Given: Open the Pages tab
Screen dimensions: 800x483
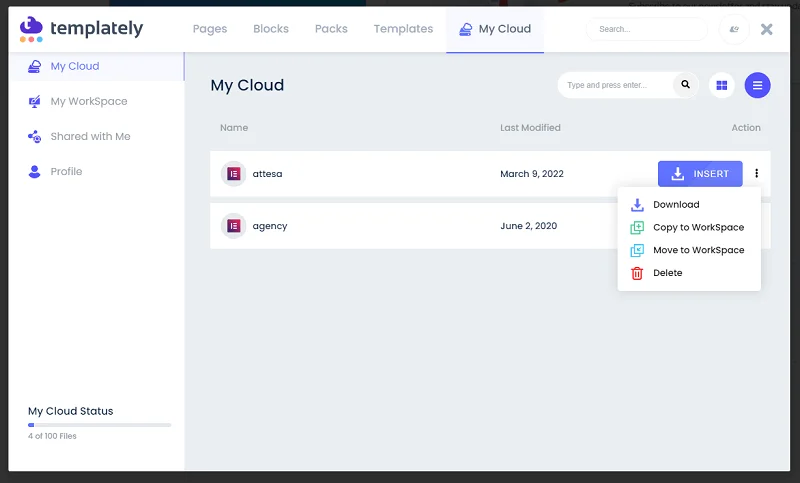Looking at the screenshot, I should pyautogui.click(x=210, y=29).
